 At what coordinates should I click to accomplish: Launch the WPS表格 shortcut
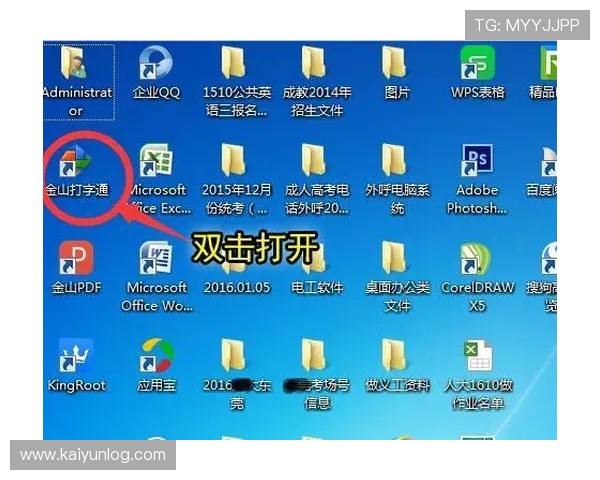pos(477,63)
